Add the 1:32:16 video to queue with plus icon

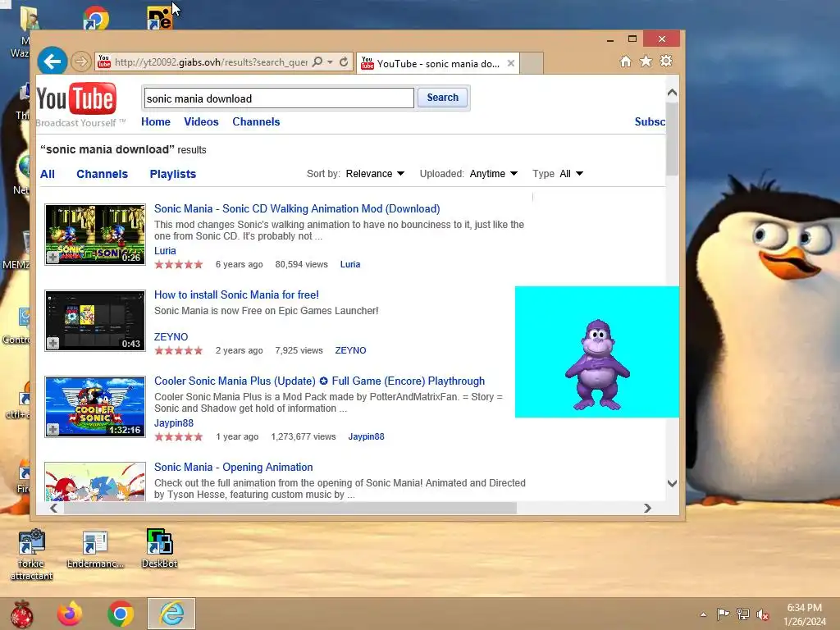pyautogui.click(x=52, y=430)
